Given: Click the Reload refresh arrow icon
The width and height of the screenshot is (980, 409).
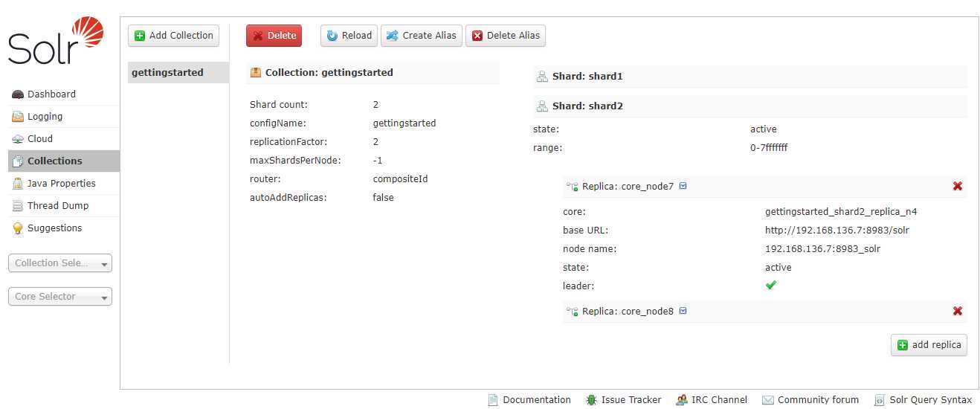Looking at the screenshot, I should [x=332, y=36].
